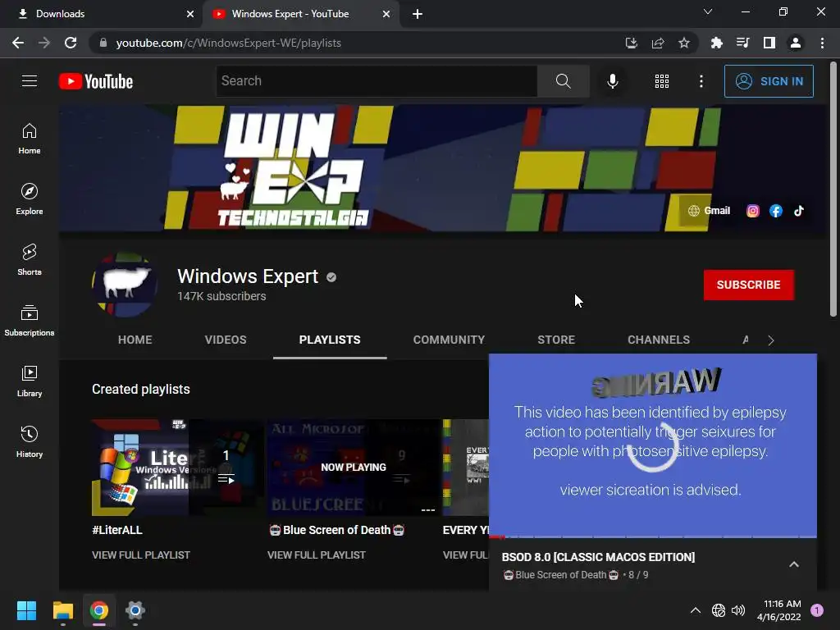Switch to the COMMUNITY tab
The width and height of the screenshot is (840, 630).
449,340
